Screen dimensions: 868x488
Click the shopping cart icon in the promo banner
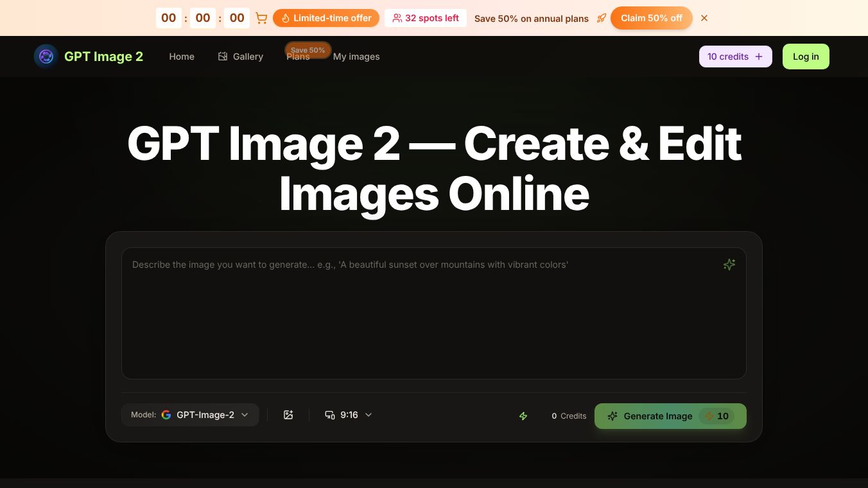[261, 18]
